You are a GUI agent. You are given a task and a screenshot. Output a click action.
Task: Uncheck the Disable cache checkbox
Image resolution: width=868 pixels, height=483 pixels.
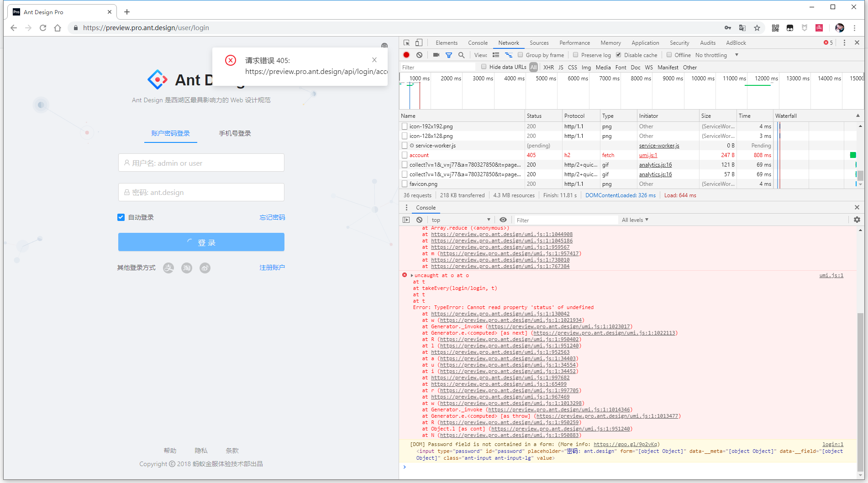618,55
